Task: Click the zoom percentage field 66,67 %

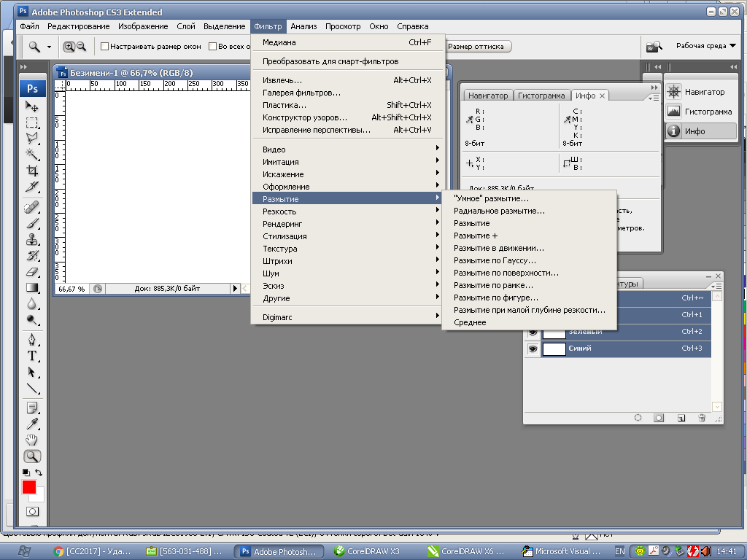Action: (x=71, y=289)
